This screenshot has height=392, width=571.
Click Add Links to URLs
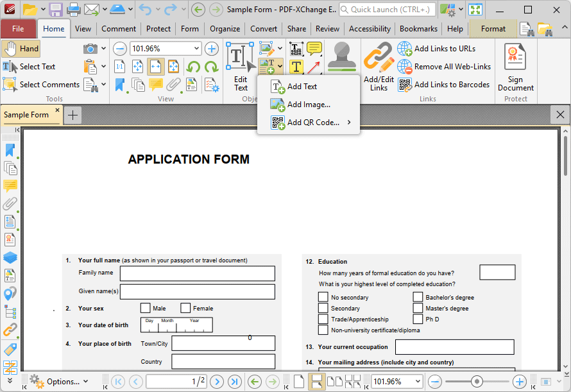tap(437, 49)
